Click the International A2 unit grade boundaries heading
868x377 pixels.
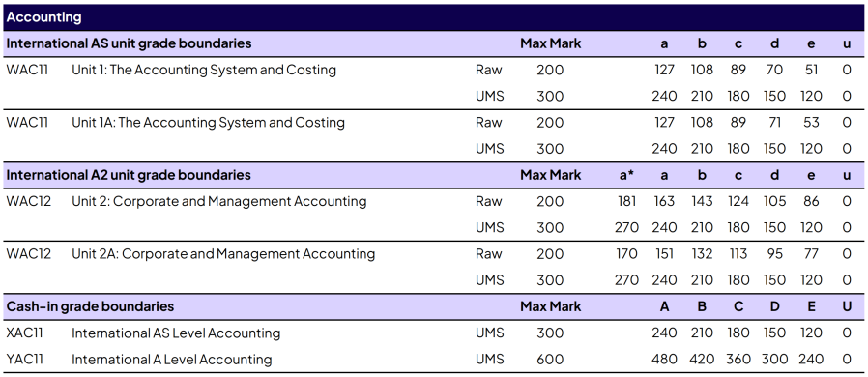(129, 175)
